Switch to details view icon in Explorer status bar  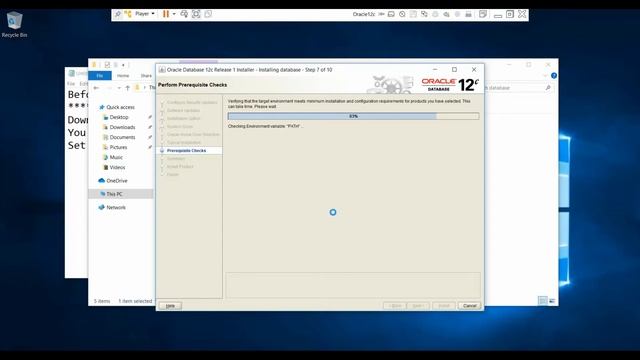543,301
